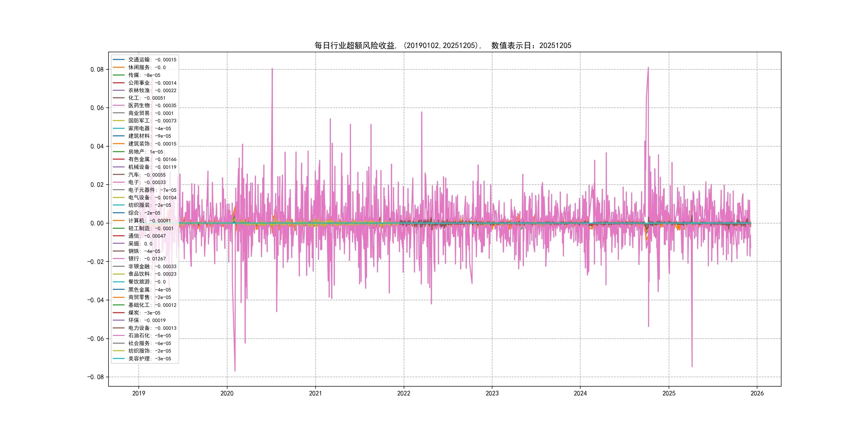Viewport: 868px width, 434px height.
Task: Click the 2019 x-axis tick label
Action: [139, 393]
